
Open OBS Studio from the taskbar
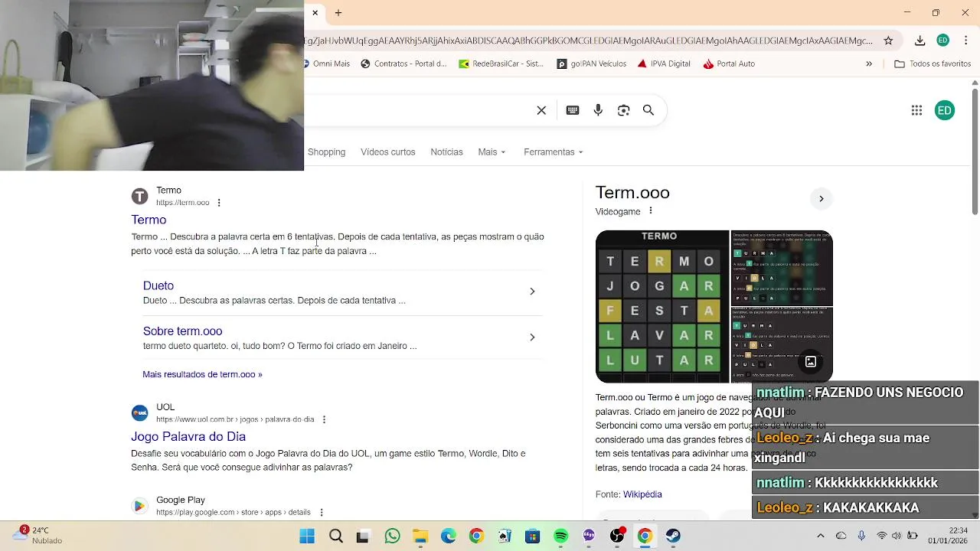[617, 536]
